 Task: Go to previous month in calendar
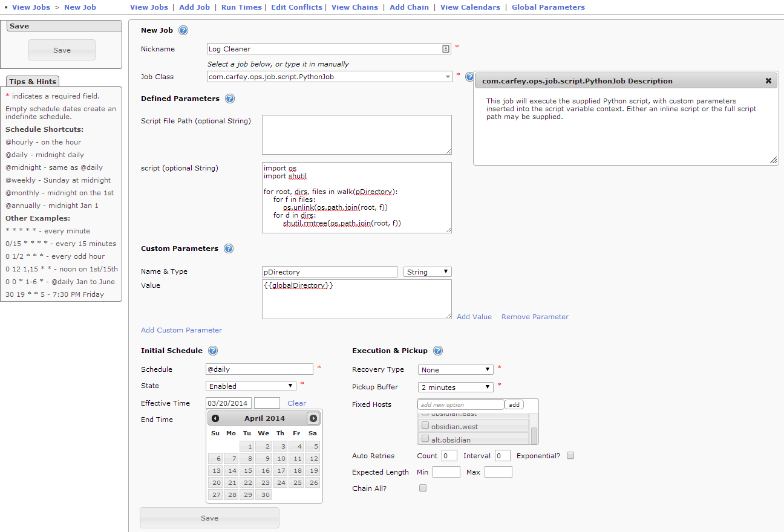click(215, 418)
